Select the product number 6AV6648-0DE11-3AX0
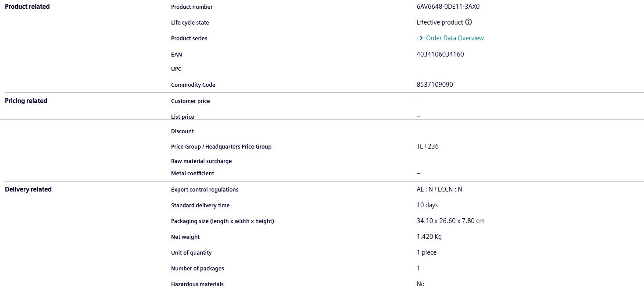644x291 pixels. 445,7
